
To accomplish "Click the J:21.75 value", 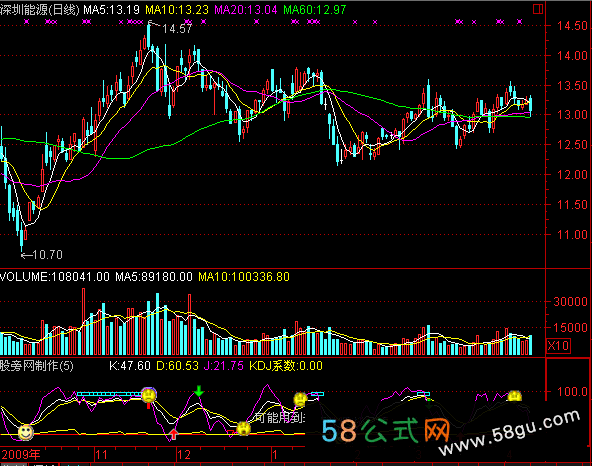I will tap(224, 366).
